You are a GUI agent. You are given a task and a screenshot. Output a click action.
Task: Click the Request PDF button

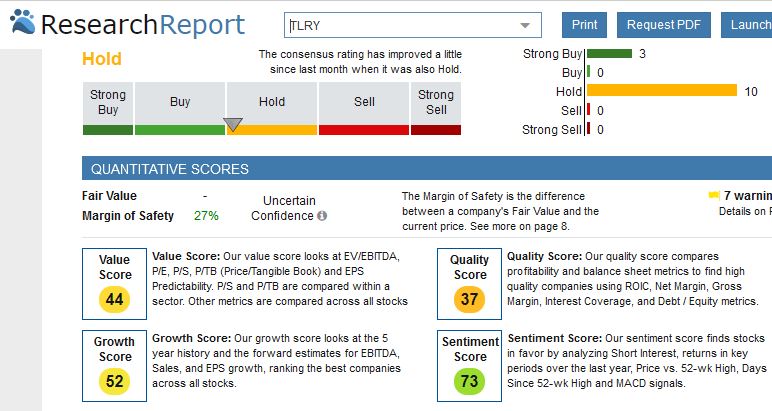tap(664, 25)
